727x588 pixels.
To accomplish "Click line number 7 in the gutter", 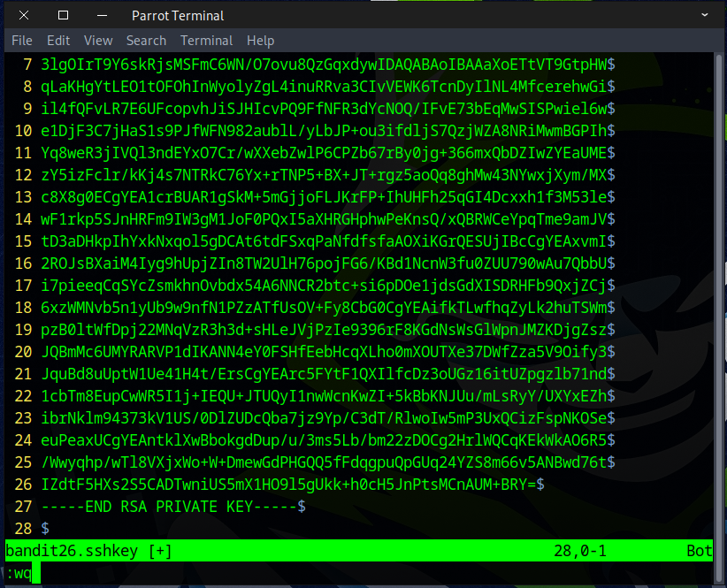I will pyautogui.click(x=27, y=64).
